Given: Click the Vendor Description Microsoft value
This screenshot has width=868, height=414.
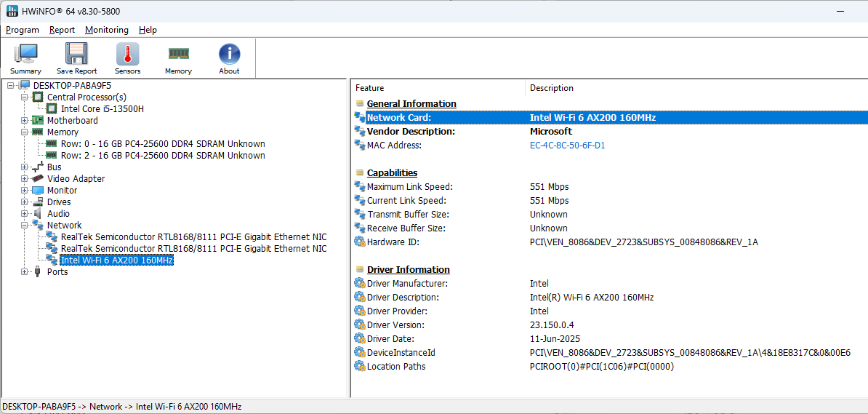Looking at the screenshot, I should click(551, 132).
